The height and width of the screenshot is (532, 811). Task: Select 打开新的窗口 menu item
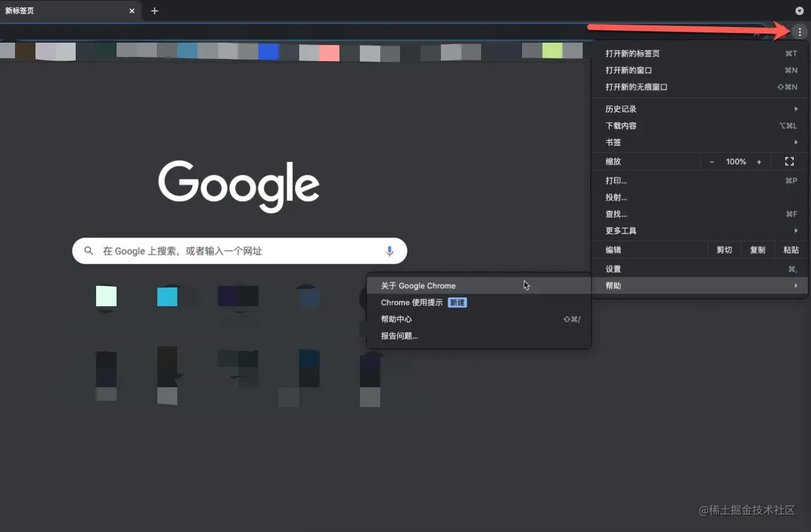pyautogui.click(x=699, y=70)
